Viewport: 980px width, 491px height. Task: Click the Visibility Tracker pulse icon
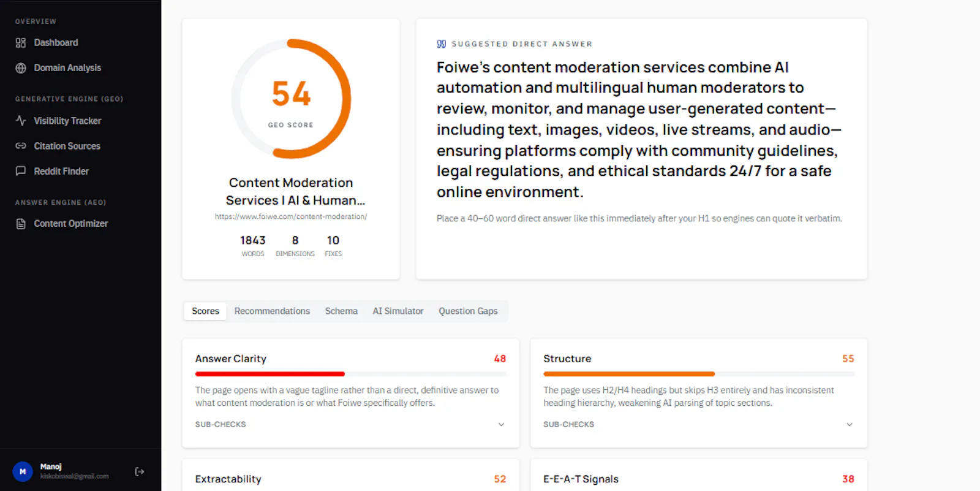(21, 121)
